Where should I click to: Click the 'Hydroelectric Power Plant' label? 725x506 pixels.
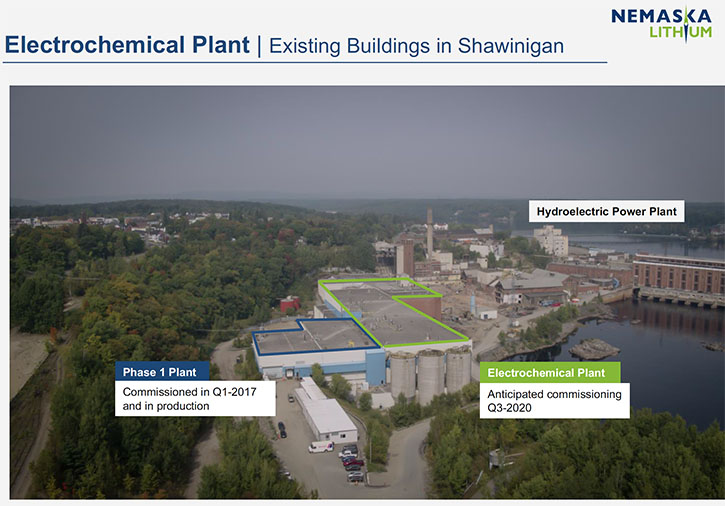[x=607, y=211]
